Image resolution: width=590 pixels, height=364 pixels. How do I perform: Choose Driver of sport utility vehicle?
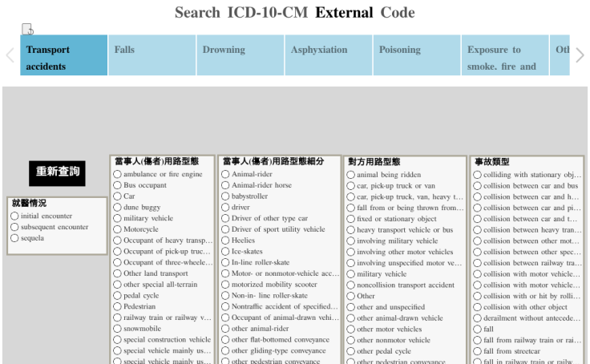tap(225, 229)
